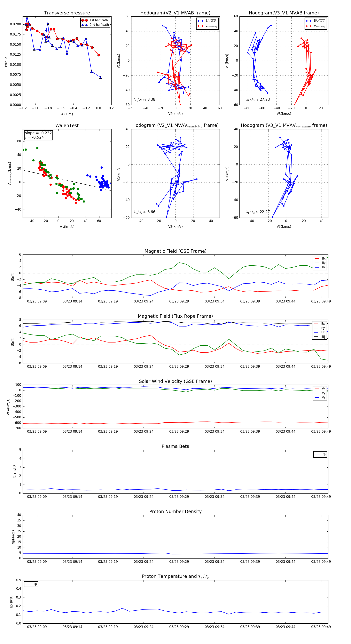Click the "Transverse pressure" plot title
Viewport: 351px width, 644px height.
click(x=67, y=13)
